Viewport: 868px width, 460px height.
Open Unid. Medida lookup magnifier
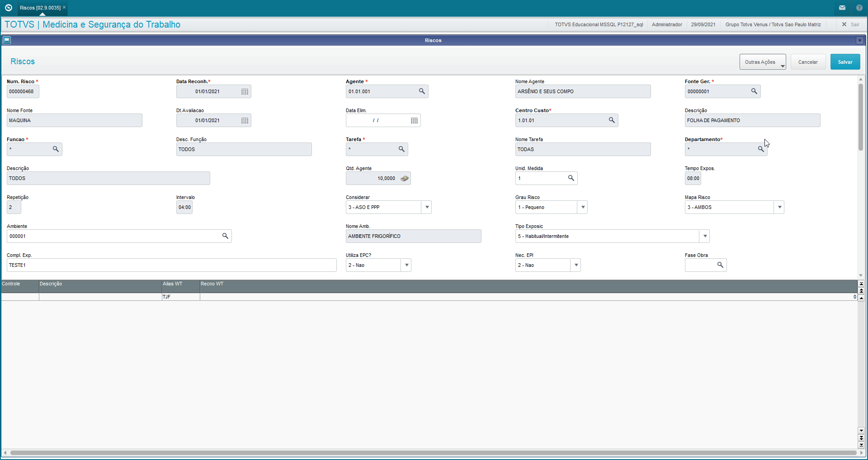571,178
